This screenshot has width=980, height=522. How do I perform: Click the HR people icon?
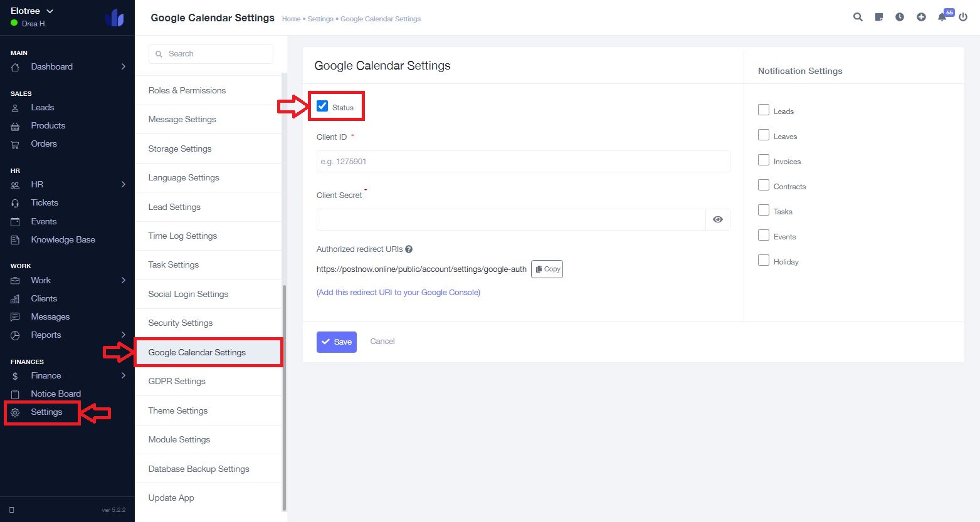pos(15,185)
